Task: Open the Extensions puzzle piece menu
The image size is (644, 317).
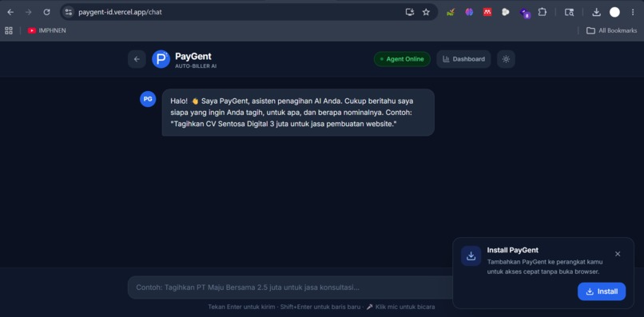Action: coord(543,12)
